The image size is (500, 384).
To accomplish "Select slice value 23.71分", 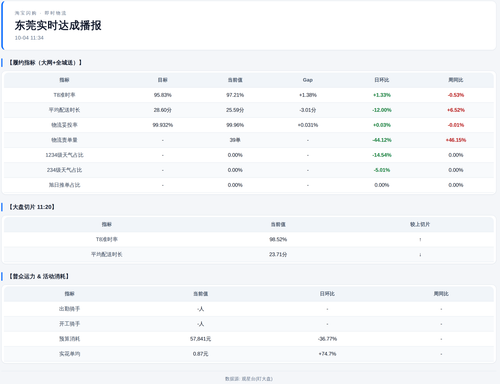I will pyautogui.click(x=278, y=254).
